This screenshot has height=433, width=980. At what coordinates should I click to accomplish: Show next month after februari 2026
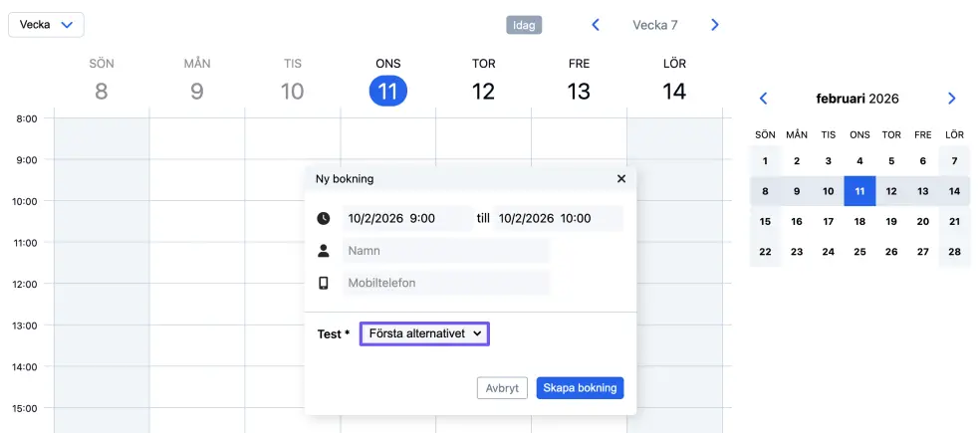[951, 99]
